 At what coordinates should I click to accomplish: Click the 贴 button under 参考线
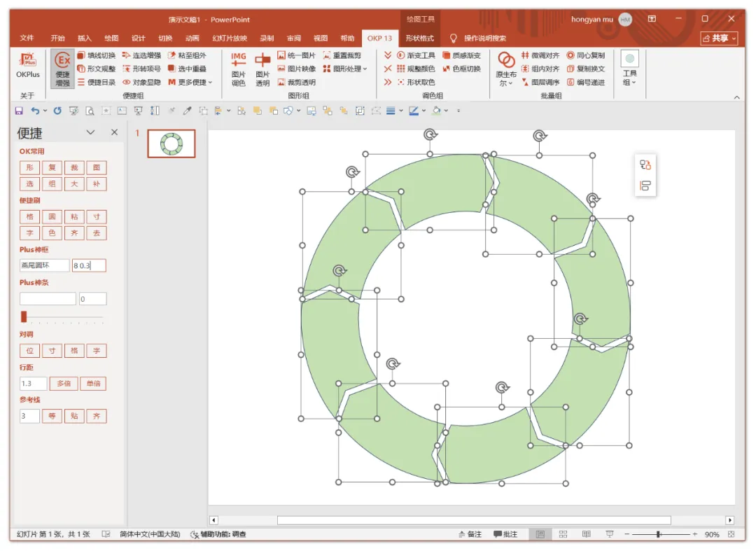74,416
